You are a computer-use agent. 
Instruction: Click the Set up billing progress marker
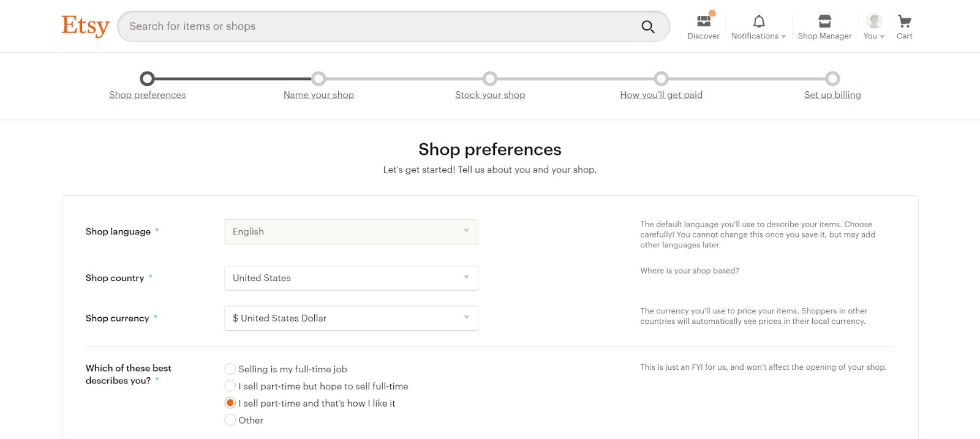point(832,78)
